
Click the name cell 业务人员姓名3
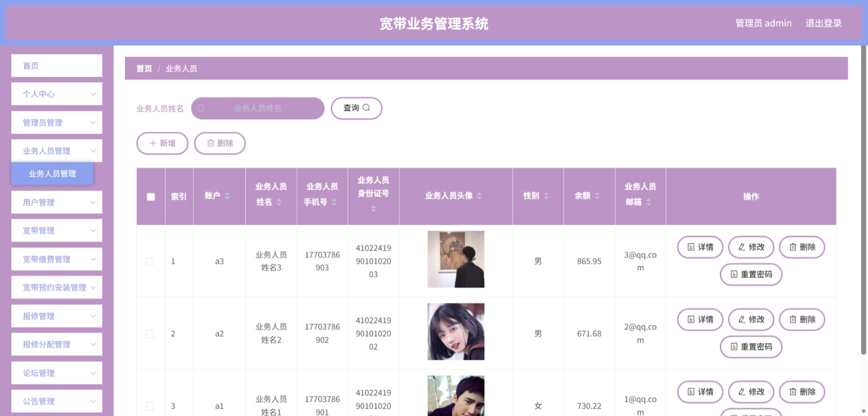click(x=271, y=261)
